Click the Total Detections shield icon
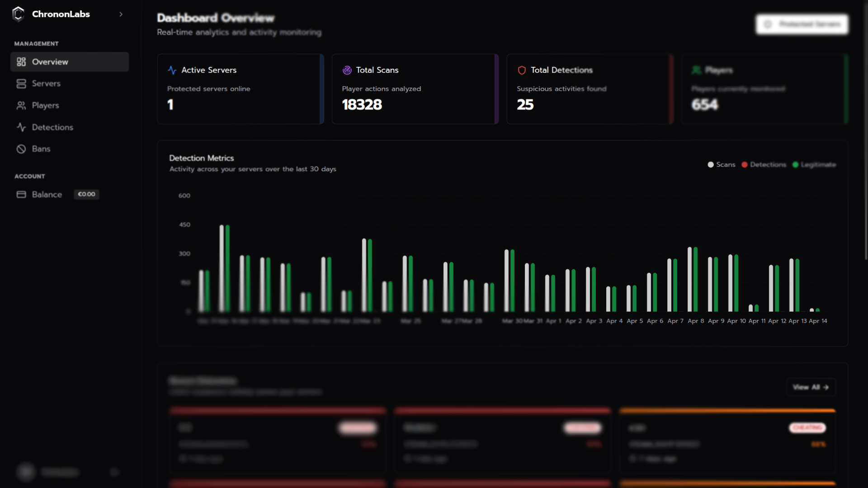 click(x=522, y=70)
